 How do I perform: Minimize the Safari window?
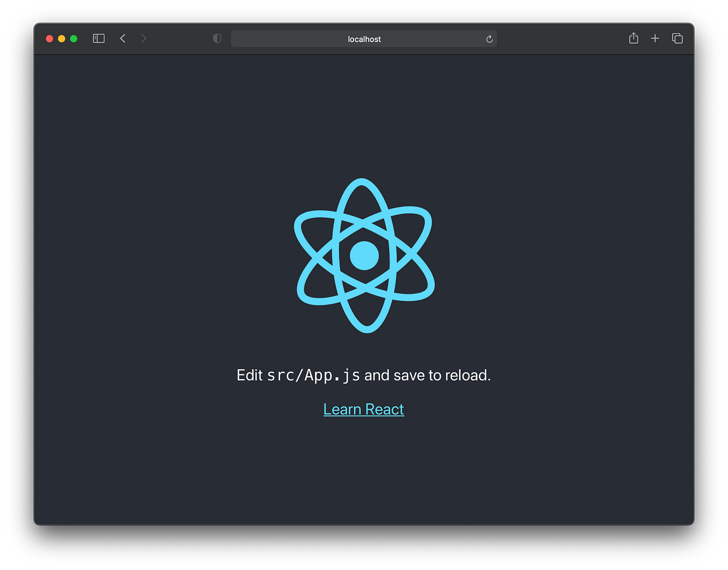61,38
